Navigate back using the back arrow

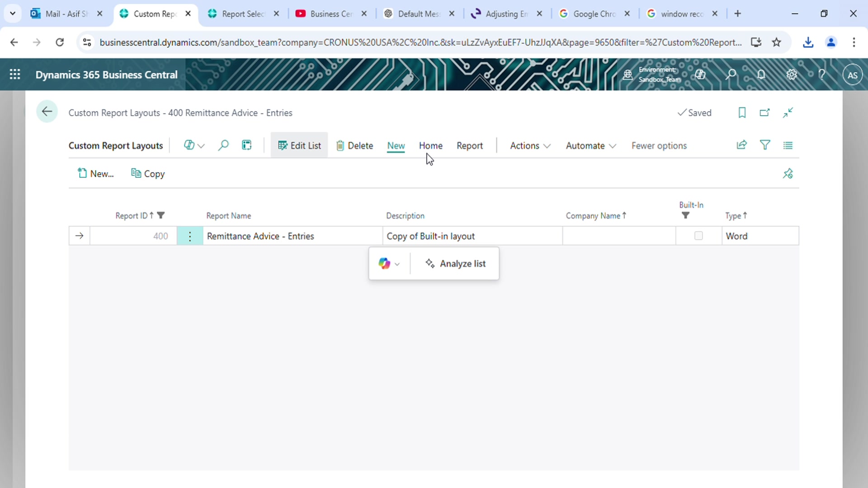click(47, 112)
